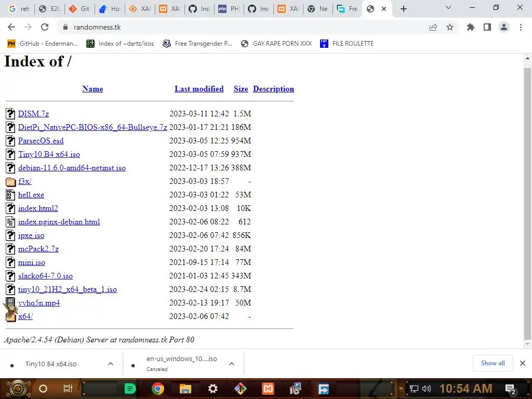
Task: Download tiny10_21H2_x64_beta_1.iso
Action: (68, 289)
